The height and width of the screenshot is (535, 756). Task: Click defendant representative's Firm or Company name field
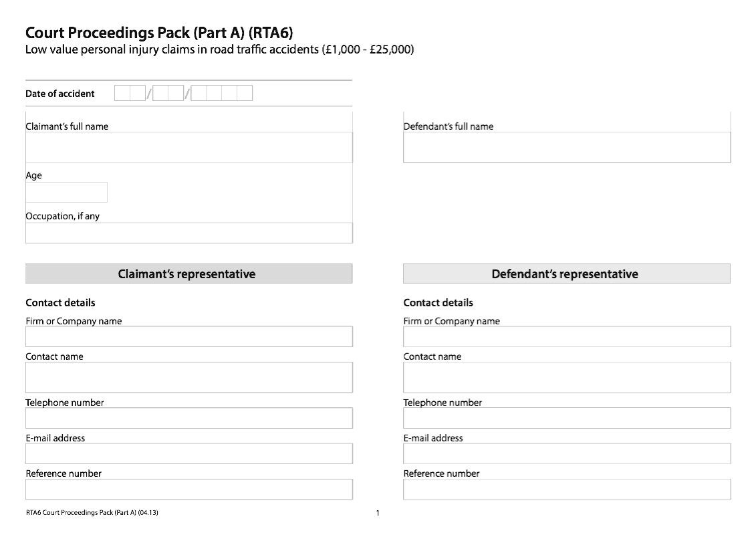point(566,337)
